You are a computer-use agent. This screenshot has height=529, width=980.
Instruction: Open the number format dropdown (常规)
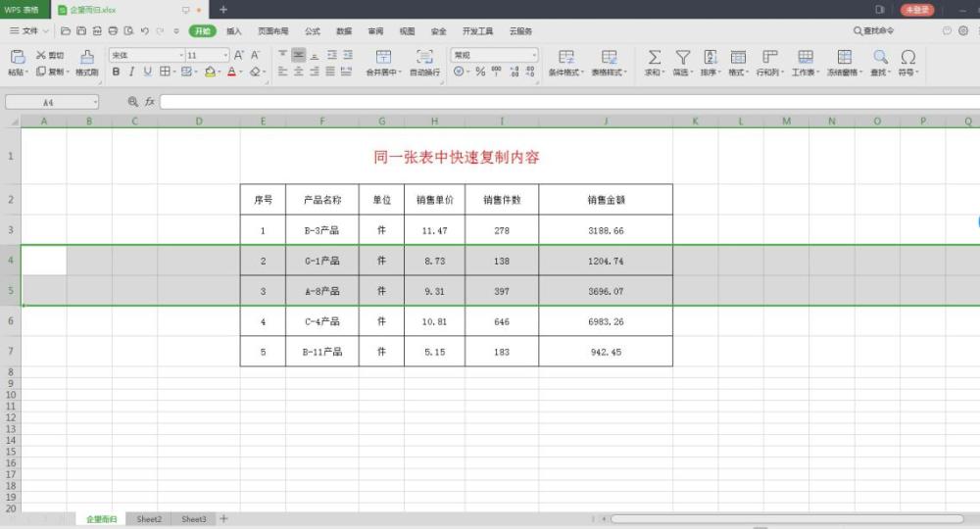[534, 55]
